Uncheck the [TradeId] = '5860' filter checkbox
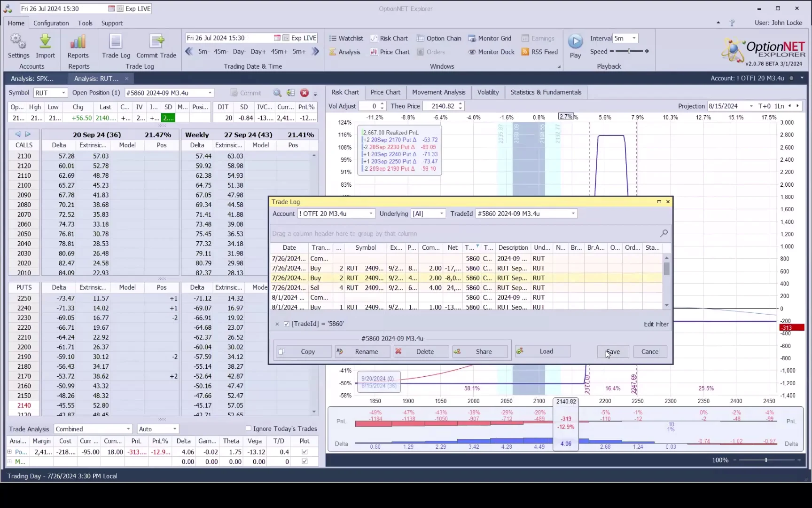 pyautogui.click(x=287, y=324)
